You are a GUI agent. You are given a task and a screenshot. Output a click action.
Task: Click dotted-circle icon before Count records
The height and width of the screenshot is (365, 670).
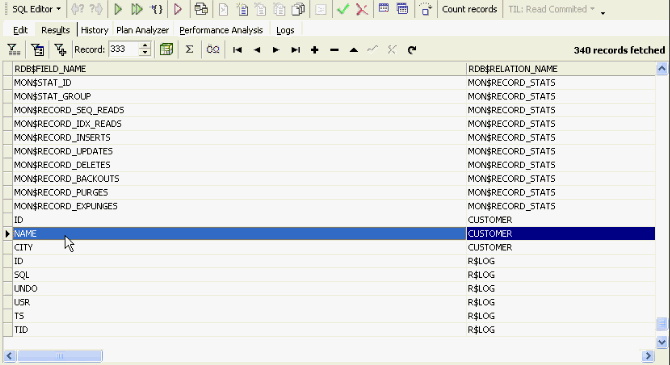[x=425, y=9]
